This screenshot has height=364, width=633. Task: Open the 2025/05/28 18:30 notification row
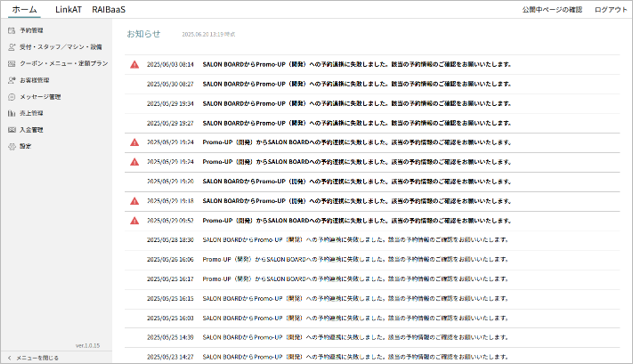coord(372,240)
